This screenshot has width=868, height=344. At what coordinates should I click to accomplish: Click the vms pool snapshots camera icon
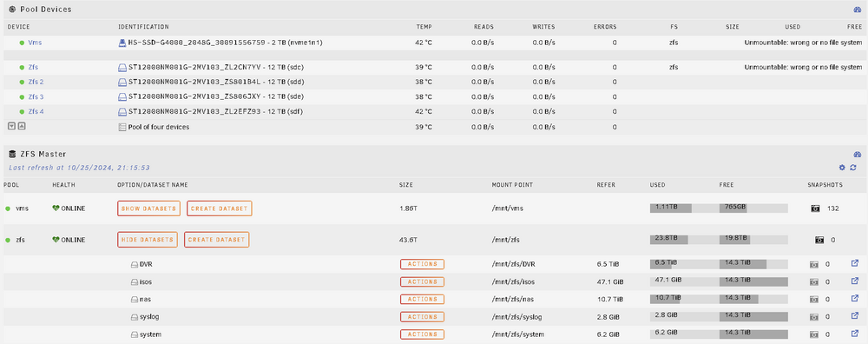(816, 208)
